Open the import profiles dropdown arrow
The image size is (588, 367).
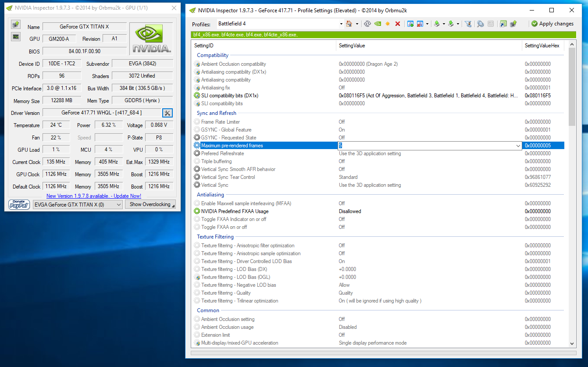[458, 24]
